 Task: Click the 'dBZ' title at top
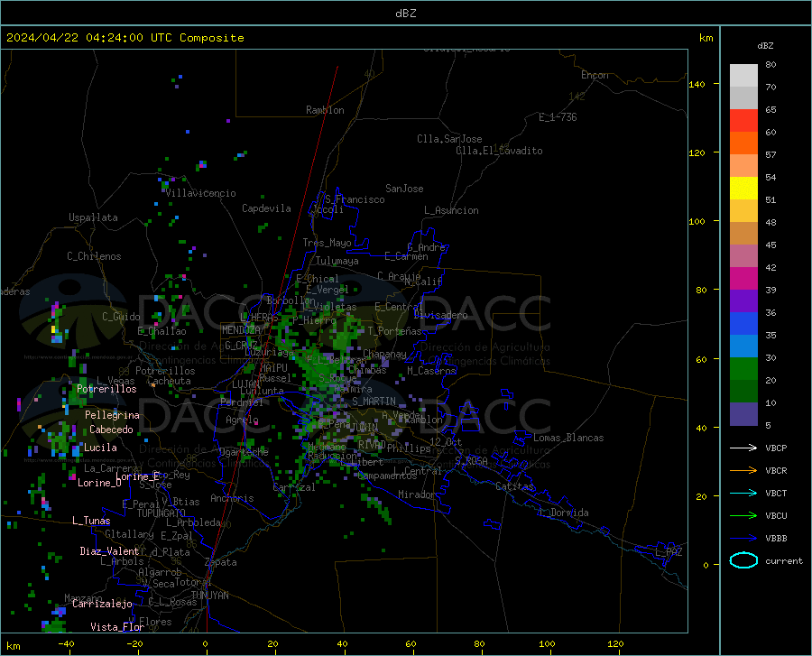click(x=405, y=14)
